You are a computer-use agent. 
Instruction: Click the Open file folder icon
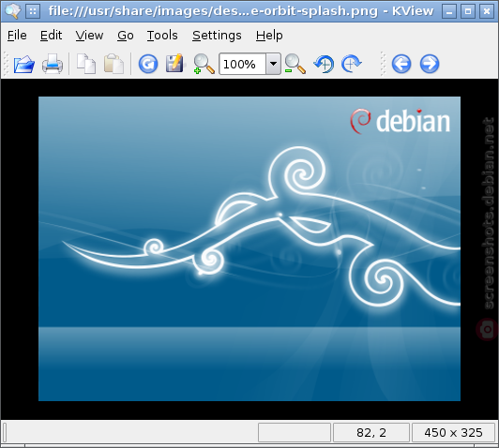24,64
